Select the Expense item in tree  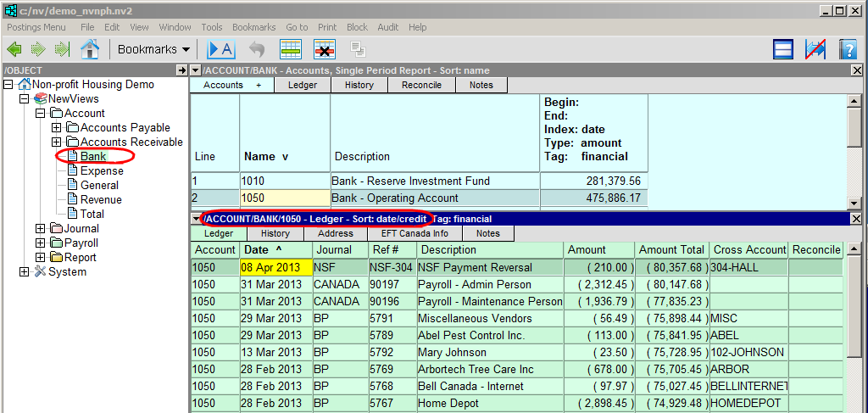101,170
